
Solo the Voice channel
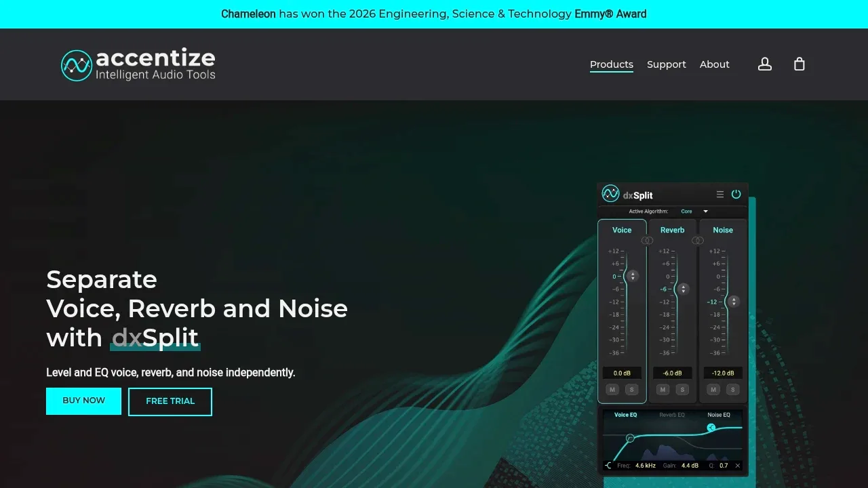click(631, 390)
